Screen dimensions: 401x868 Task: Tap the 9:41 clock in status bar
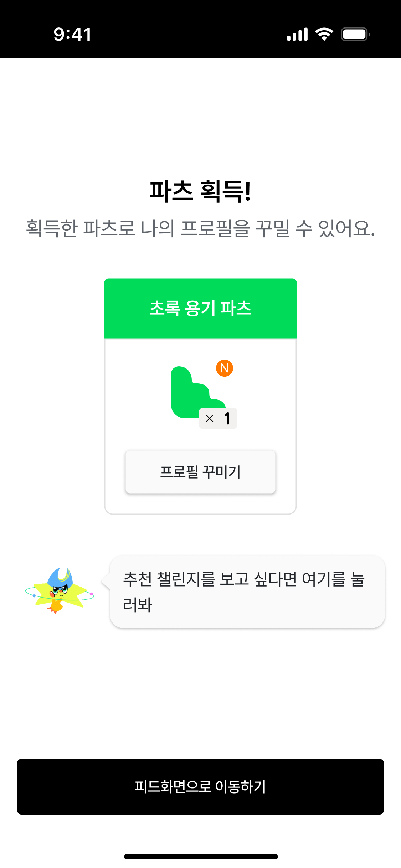tap(73, 35)
